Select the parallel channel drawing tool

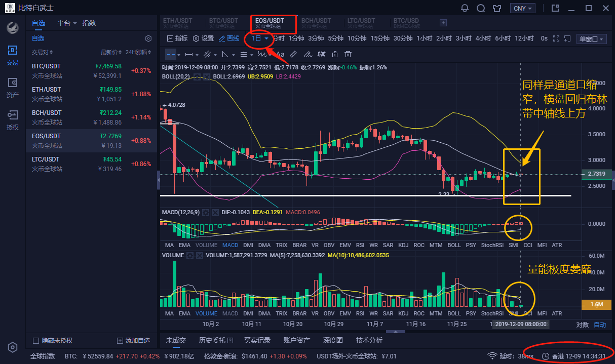[207, 54]
